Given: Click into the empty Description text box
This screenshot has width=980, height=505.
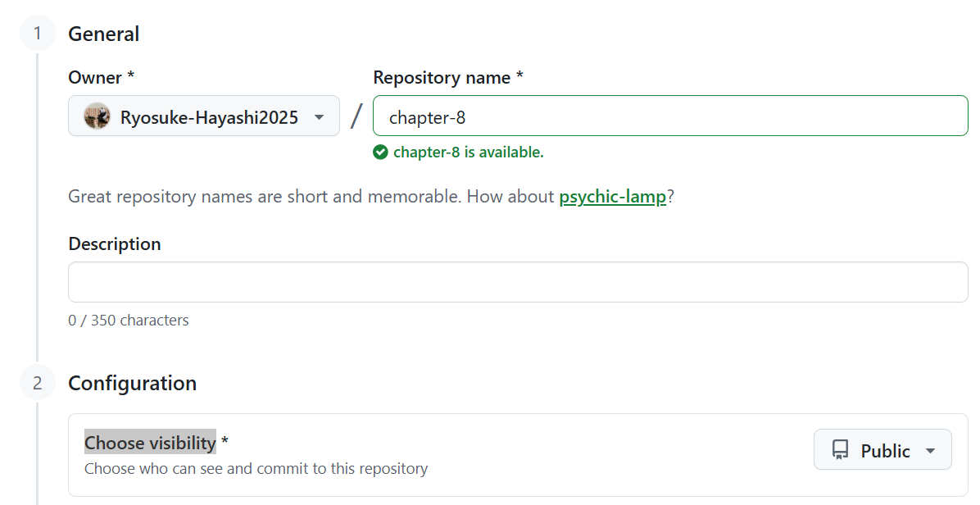Looking at the screenshot, I should pyautogui.click(x=518, y=282).
